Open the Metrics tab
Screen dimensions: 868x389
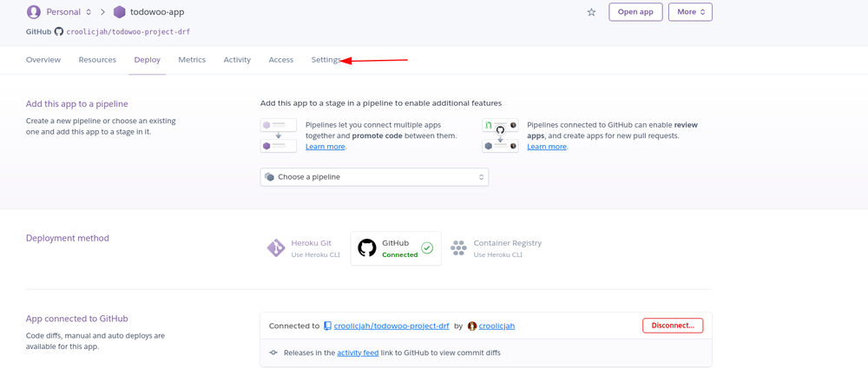pyautogui.click(x=192, y=60)
